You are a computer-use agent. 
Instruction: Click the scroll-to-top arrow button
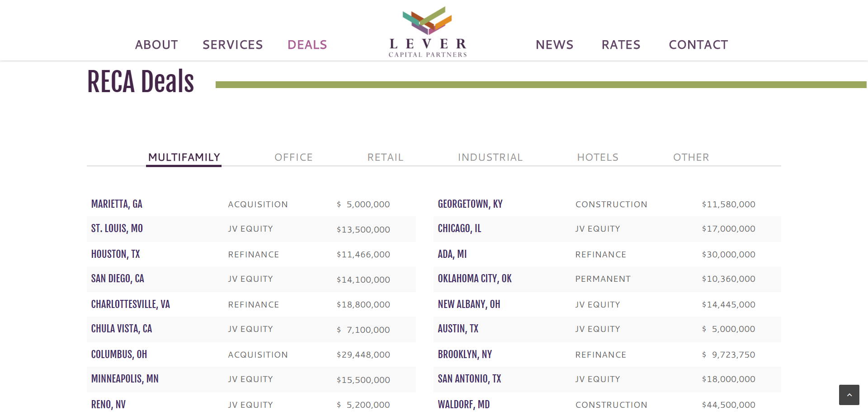click(x=849, y=395)
